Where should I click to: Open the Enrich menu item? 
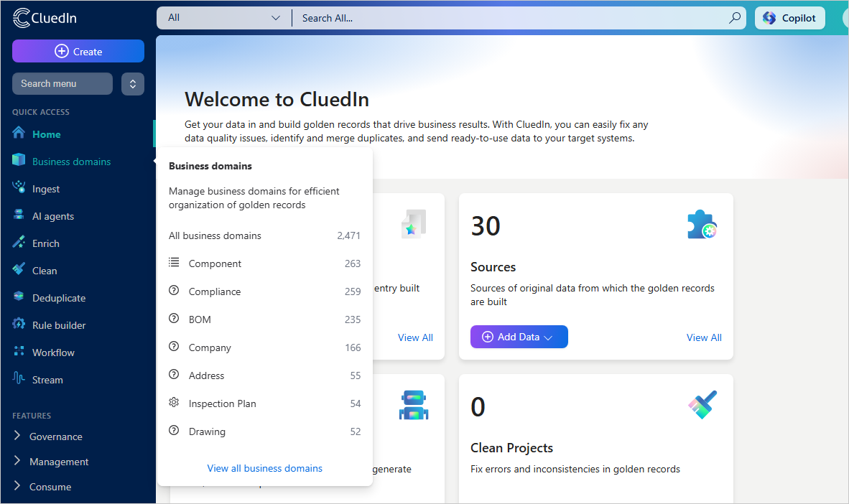point(45,243)
